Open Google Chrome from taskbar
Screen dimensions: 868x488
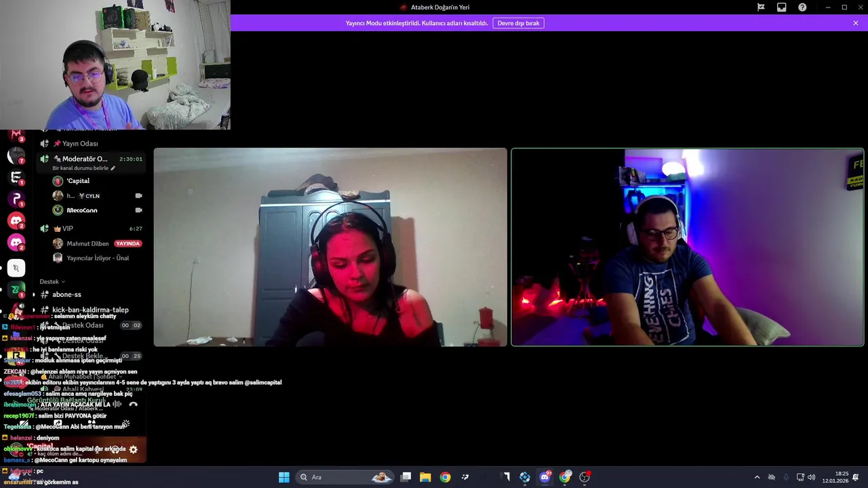445,477
